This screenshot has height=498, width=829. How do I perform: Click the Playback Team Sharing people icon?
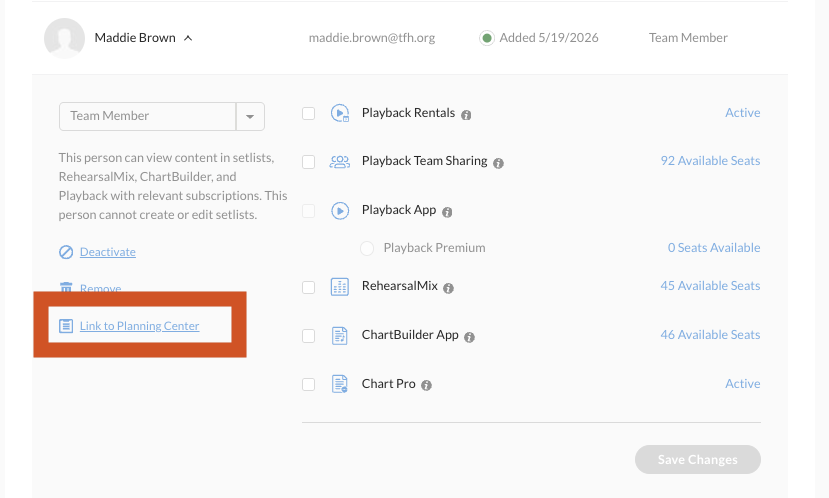point(339,161)
